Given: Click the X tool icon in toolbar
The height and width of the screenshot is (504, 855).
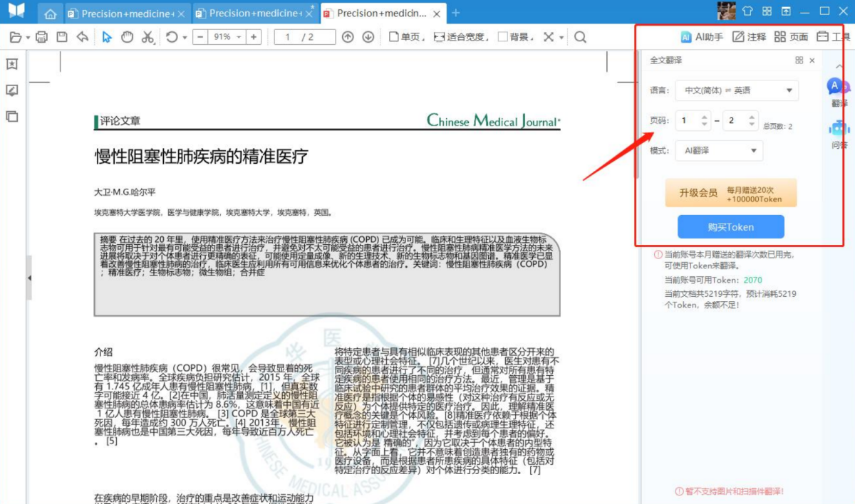Looking at the screenshot, I should pos(548,37).
